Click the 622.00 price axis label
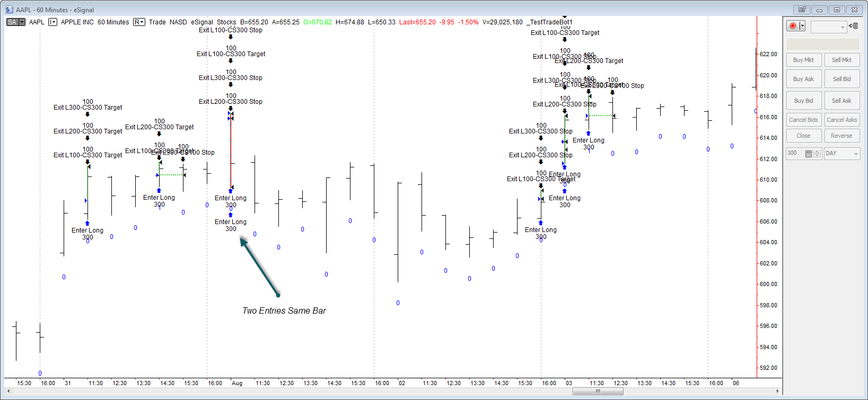 point(768,54)
